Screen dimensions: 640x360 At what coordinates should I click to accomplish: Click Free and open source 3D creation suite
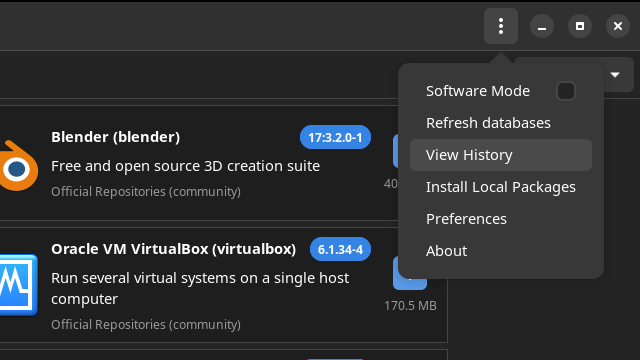[x=185, y=166]
